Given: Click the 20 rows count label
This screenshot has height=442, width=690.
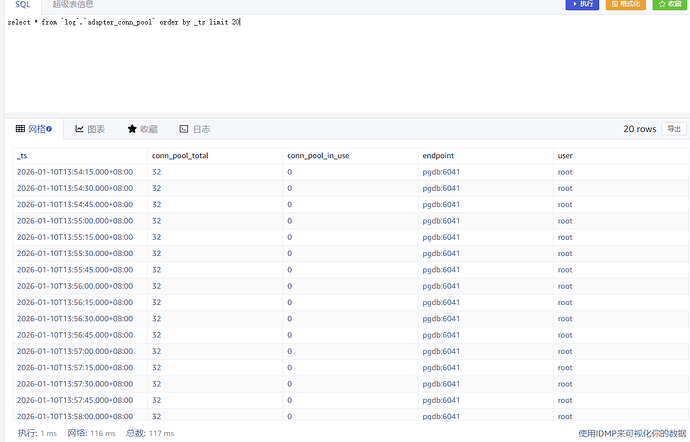Looking at the screenshot, I should coord(639,129).
